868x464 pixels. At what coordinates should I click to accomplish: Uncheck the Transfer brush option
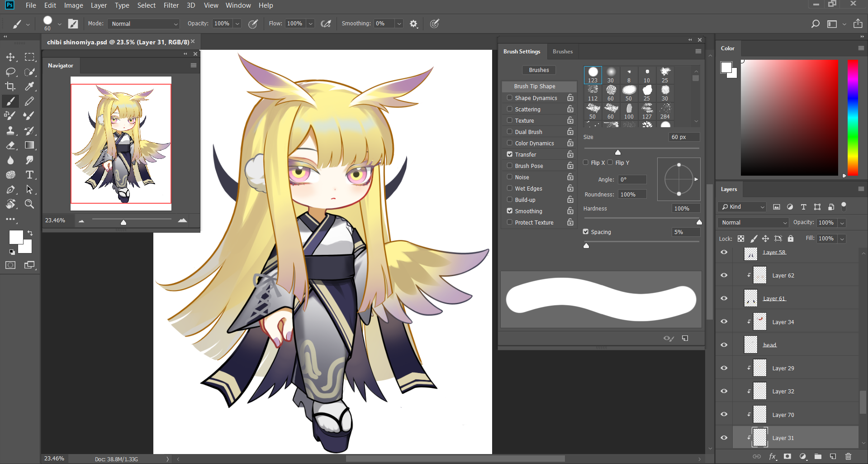[x=510, y=154]
